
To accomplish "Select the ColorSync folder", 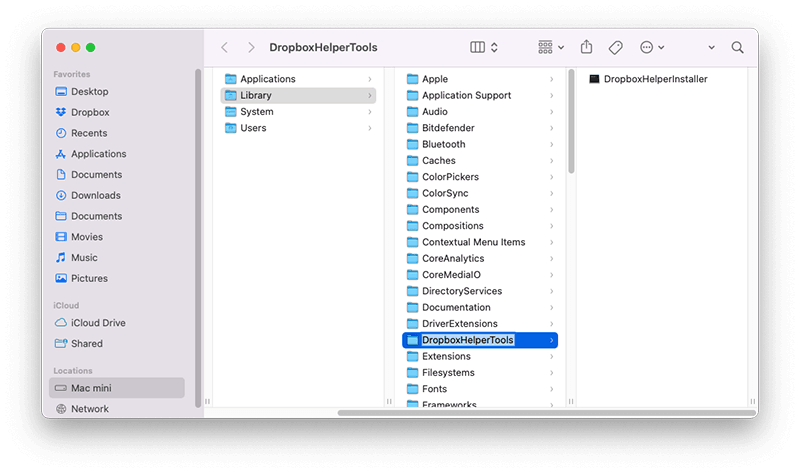I will click(480, 193).
